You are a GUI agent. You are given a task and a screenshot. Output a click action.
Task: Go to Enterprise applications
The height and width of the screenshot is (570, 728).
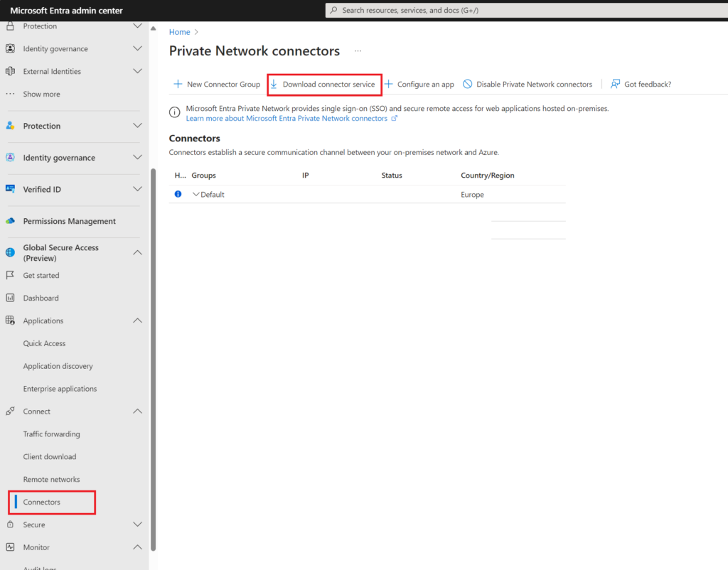point(60,389)
